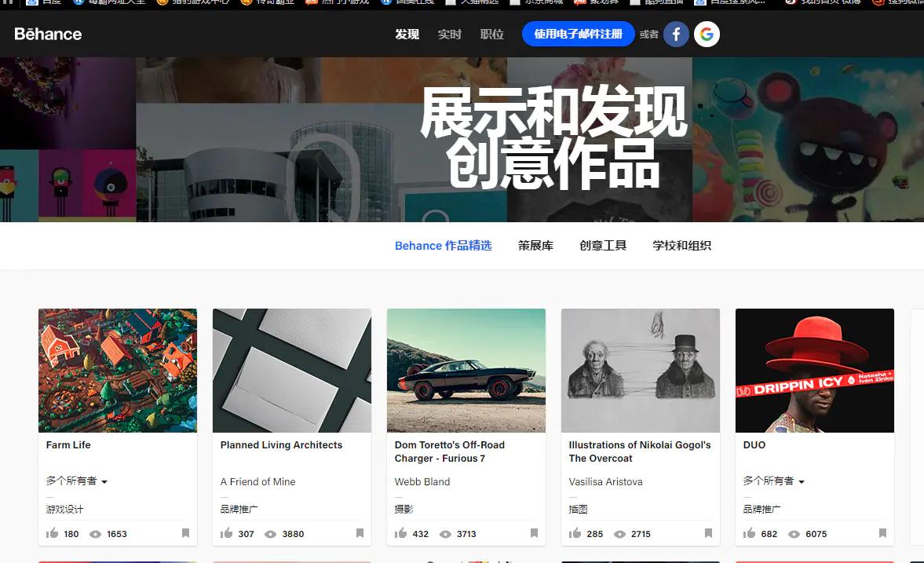
Task: Click the views eye icon on Planned Living Architects
Action: [270, 534]
